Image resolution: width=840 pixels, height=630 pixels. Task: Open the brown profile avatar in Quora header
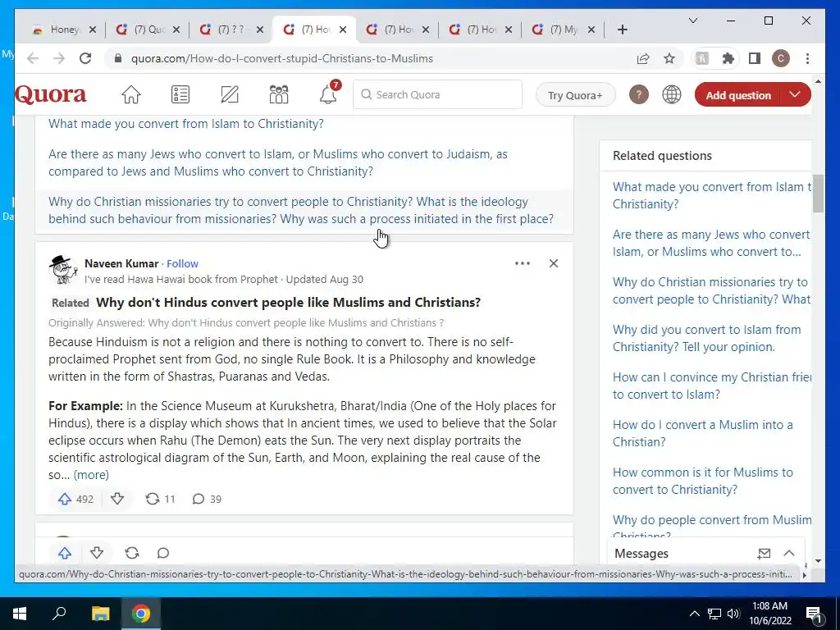pyautogui.click(x=638, y=95)
